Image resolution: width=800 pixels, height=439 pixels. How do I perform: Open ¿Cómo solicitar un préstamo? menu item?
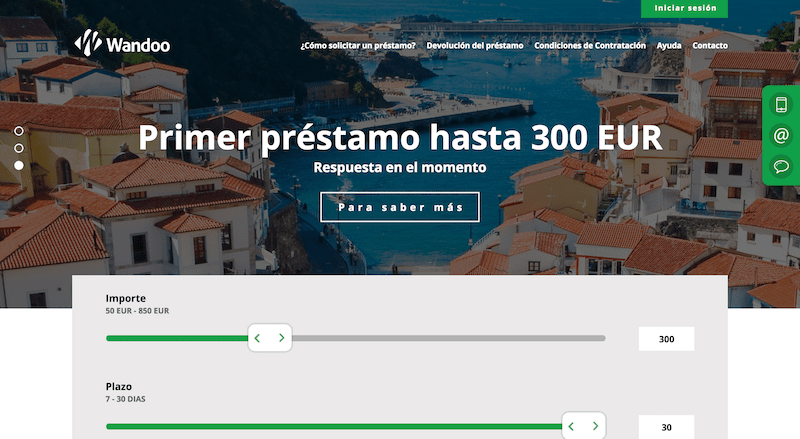[358, 45]
